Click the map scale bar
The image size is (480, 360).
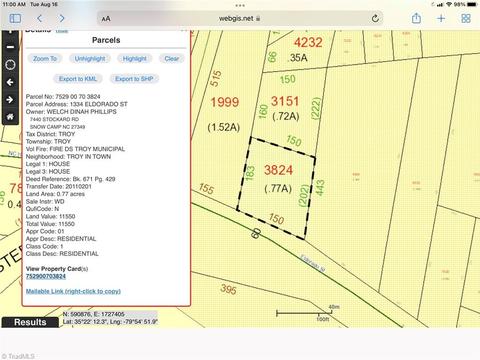tap(304, 313)
